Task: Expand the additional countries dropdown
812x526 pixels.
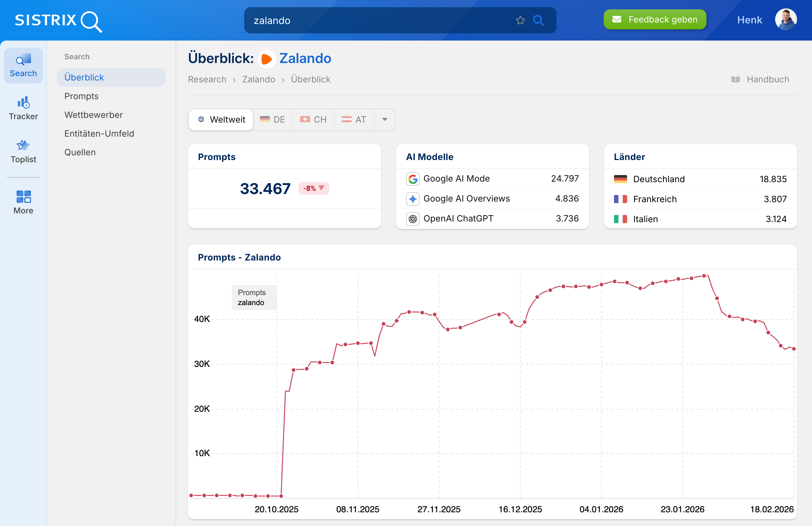Action: pos(384,120)
